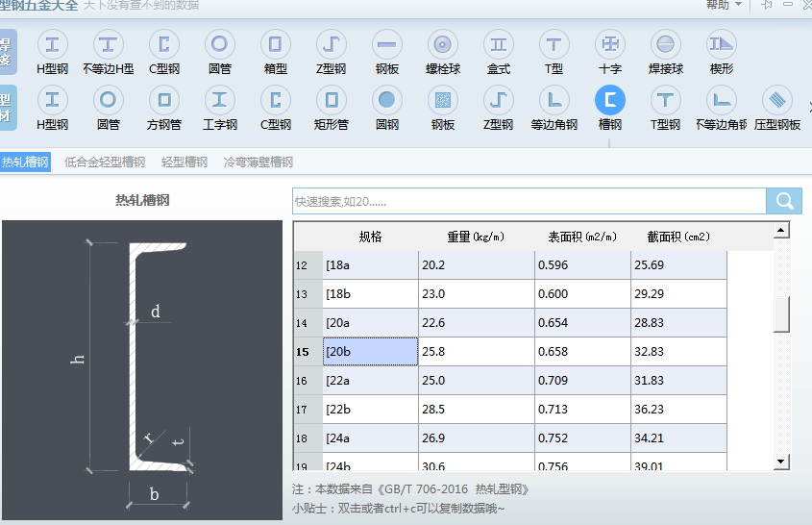Image resolution: width=812 pixels, height=525 pixels.
Task: Choose the 等边角钢 equal angle icon
Action: 554,100
